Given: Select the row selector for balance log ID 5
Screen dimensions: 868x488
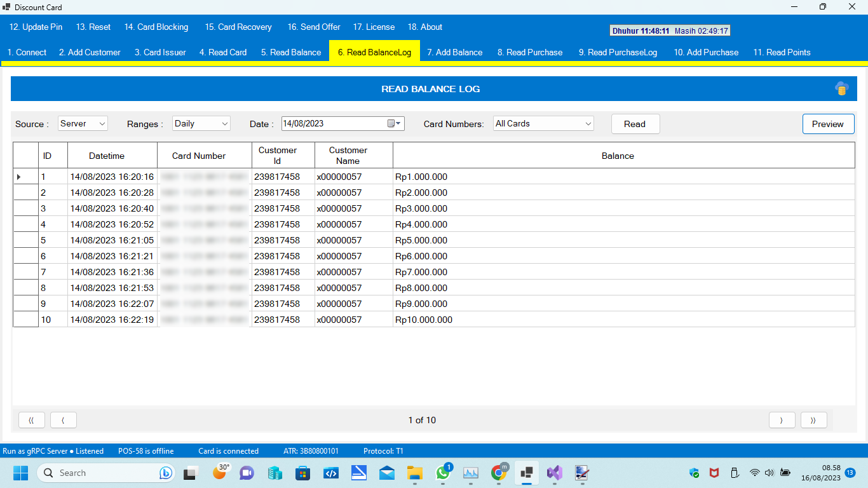Looking at the screenshot, I should (x=25, y=240).
